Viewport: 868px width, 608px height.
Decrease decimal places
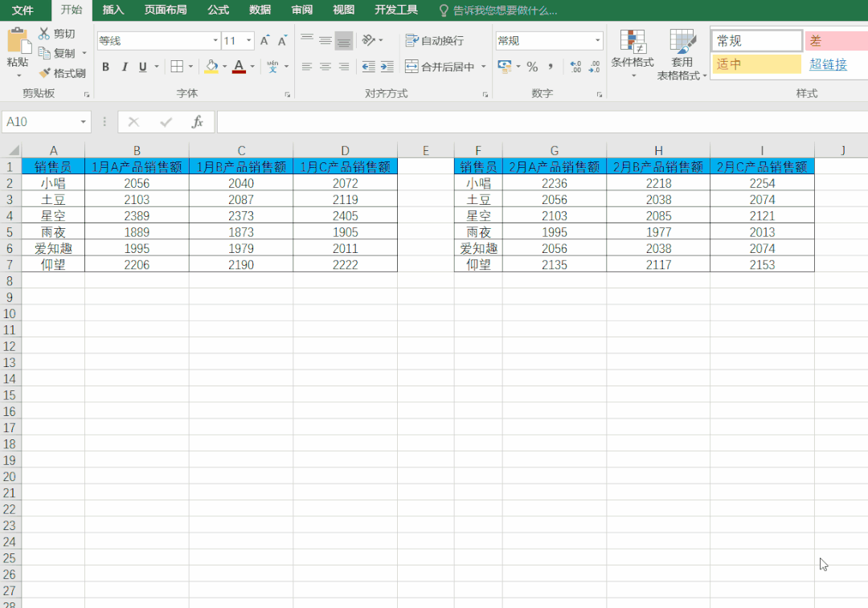[x=594, y=67]
